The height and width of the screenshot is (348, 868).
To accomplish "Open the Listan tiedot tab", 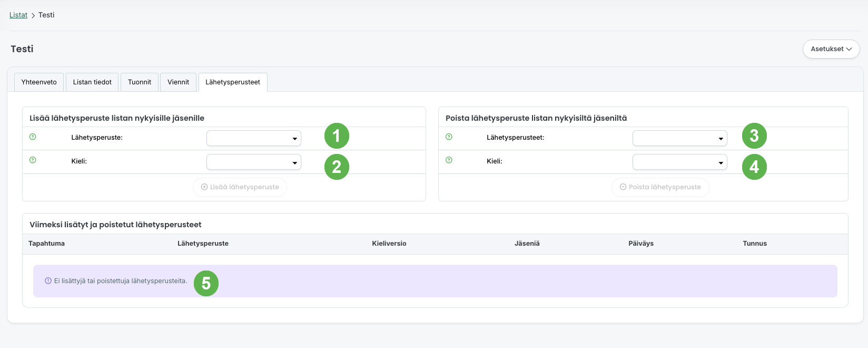I will [92, 82].
